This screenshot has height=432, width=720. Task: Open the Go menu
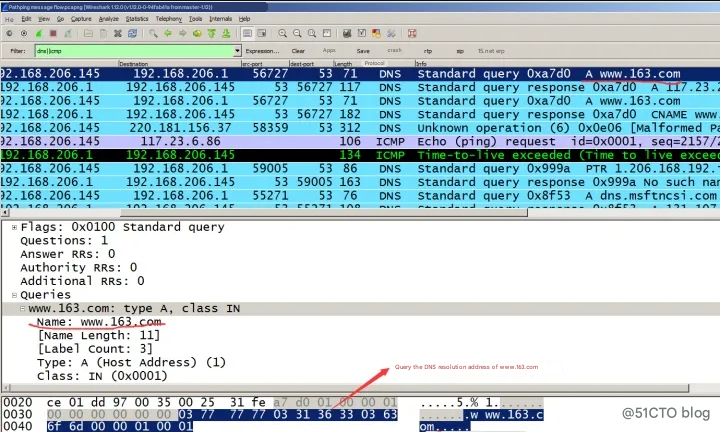tap(60, 19)
